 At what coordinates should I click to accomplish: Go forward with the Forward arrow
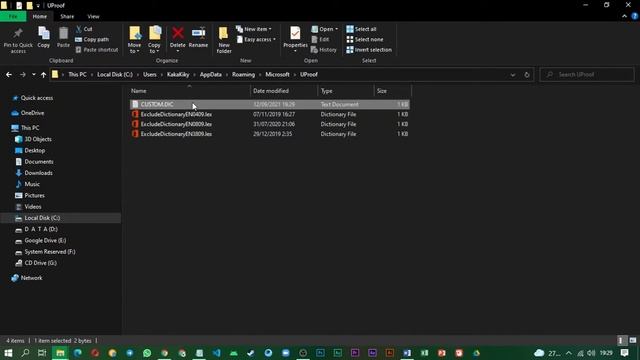click(22, 75)
